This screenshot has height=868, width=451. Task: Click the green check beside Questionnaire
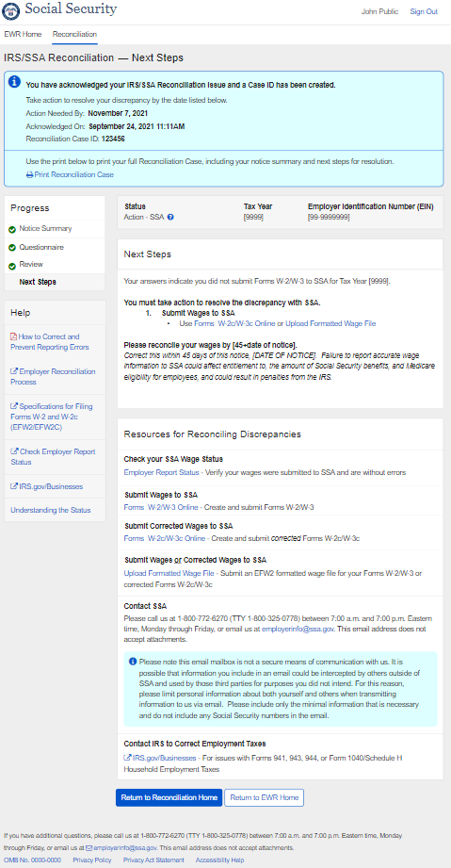(12, 248)
